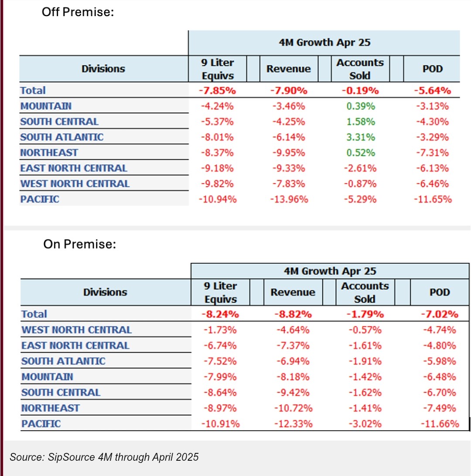This screenshot has width=471, height=476.
Task: Click the Off Premise Revenue column header
Action: (x=288, y=69)
